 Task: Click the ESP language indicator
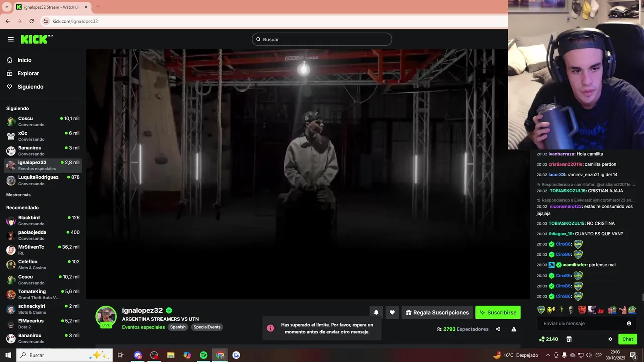pos(598,355)
